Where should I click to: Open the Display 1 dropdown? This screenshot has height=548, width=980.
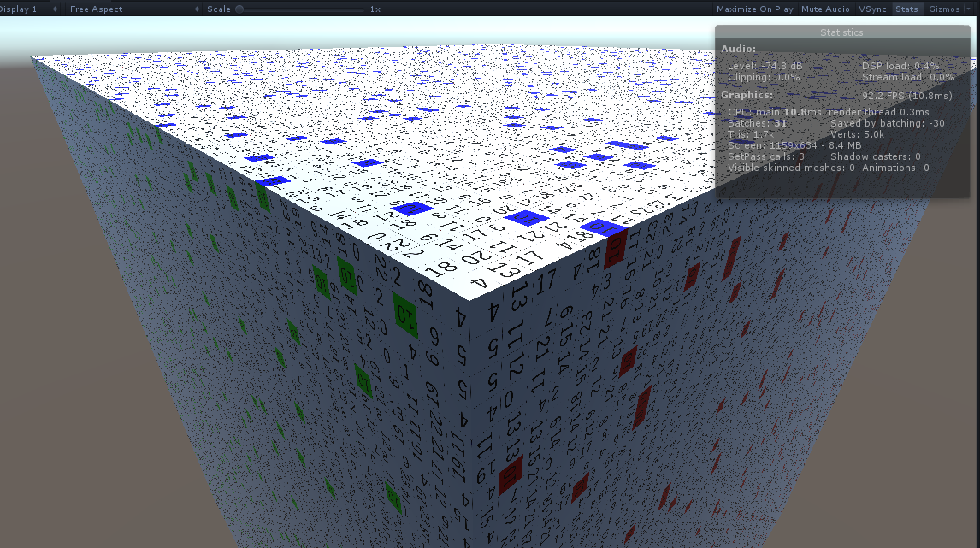[x=29, y=9]
